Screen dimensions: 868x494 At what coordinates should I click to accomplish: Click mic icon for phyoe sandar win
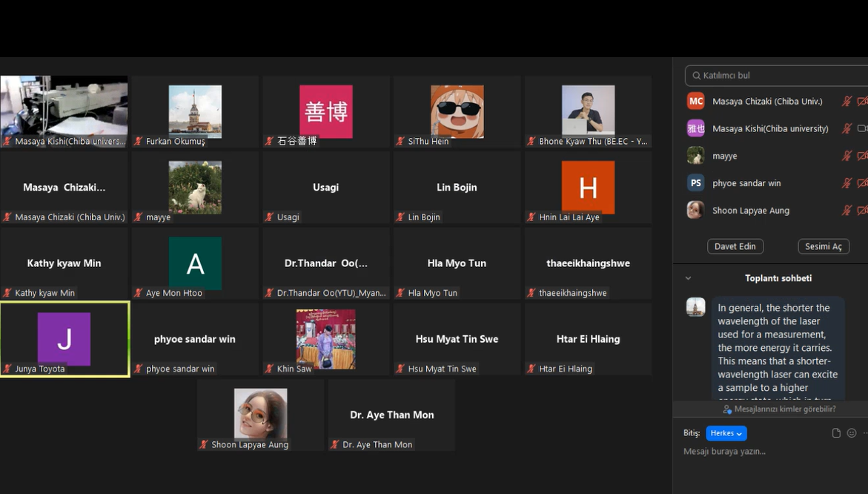click(847, 183)
